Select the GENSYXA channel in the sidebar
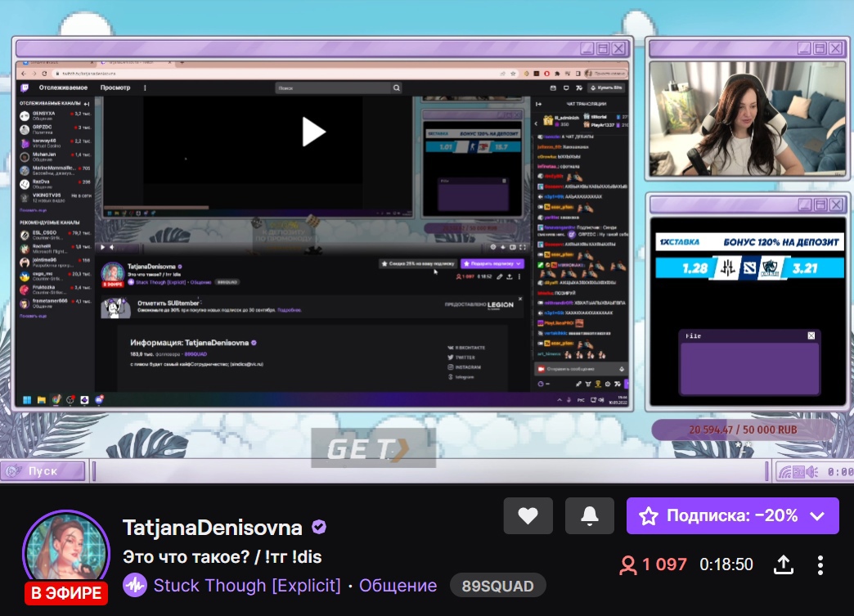 56,115
